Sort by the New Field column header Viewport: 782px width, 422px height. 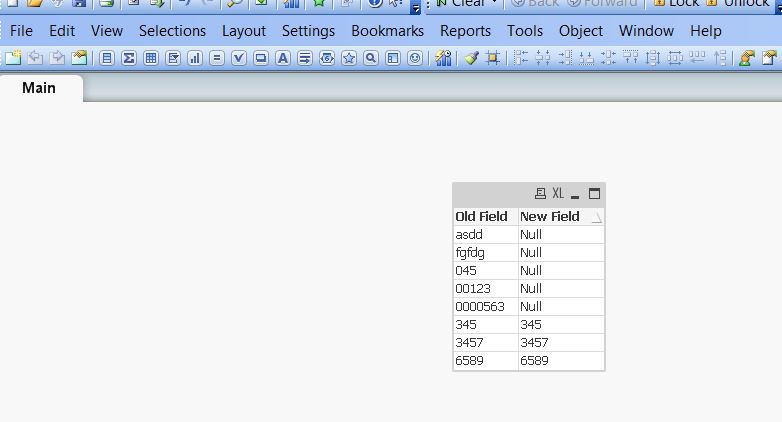[x=561, y=216]
